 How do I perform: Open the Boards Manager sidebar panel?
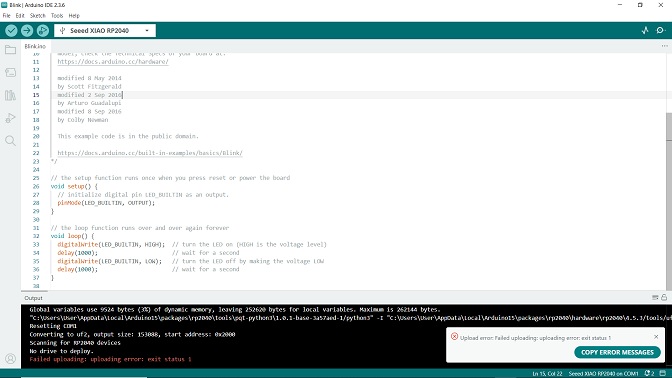pyautogui.click(x=10, y=72)
